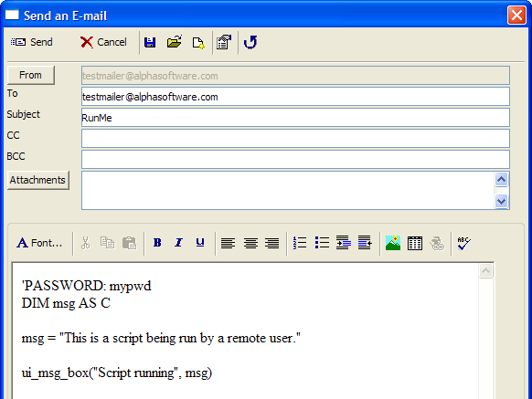Click the attachments list down scroll arrow
The image size is (532, 399).
point(502,202)
